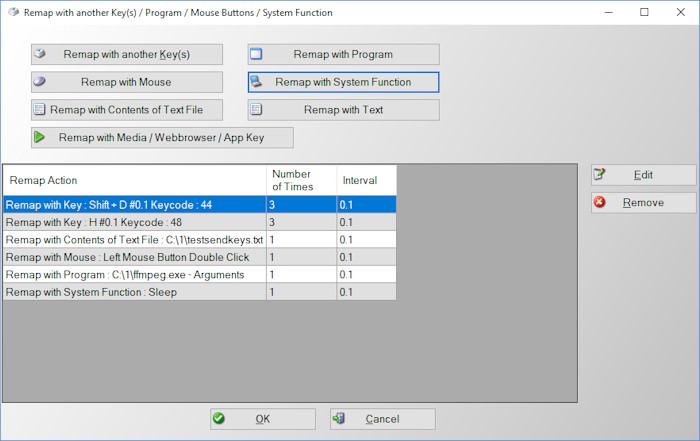Select the Shift + D Keycode 44 row

(135, 204)
